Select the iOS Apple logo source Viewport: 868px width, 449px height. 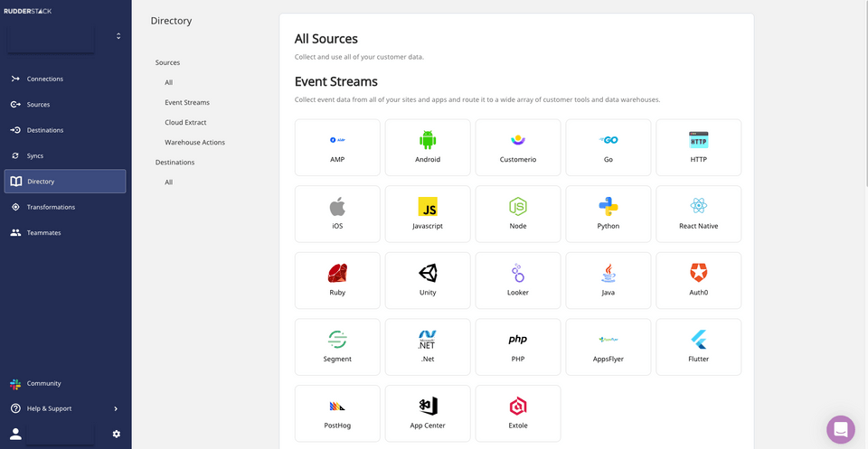[x=337, y=207]
